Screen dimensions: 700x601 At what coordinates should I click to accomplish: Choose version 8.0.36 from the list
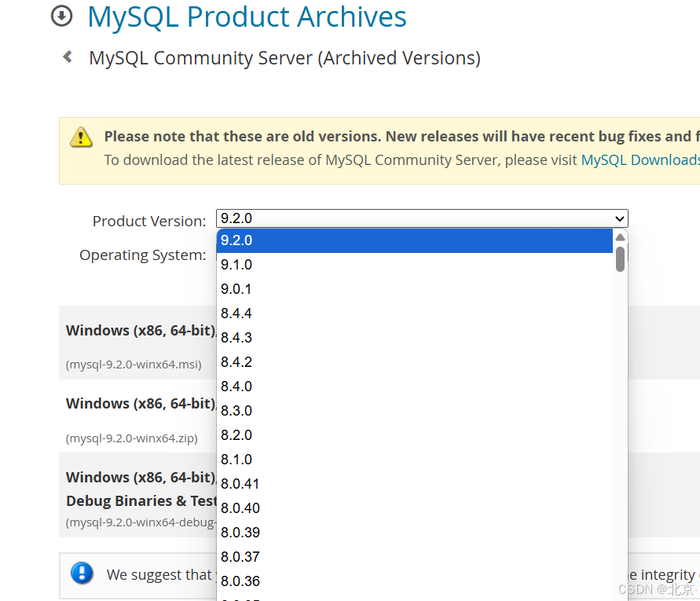(414, 581)
